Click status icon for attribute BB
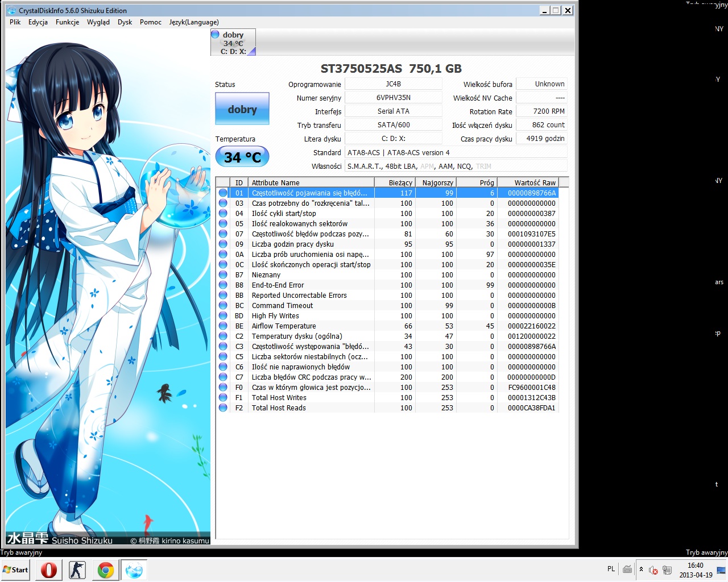 click(223, 296)
